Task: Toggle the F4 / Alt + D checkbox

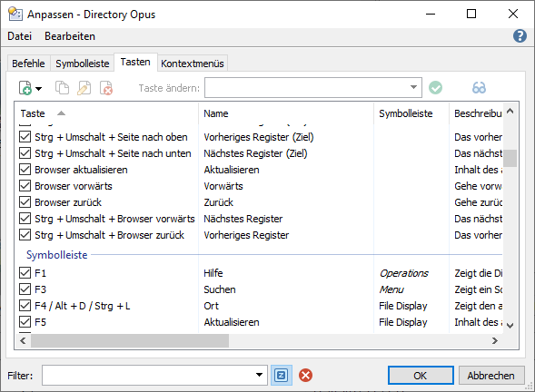Action: (25, 306)
